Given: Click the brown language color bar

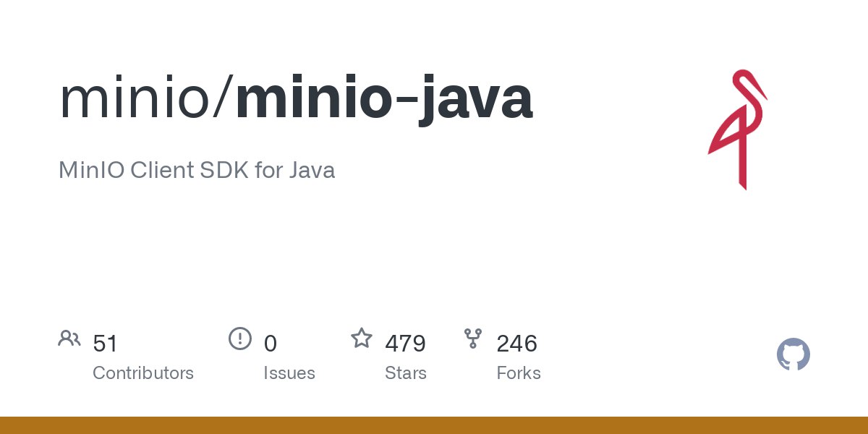Looking at the screenshot, I should [x=434, y=425].
